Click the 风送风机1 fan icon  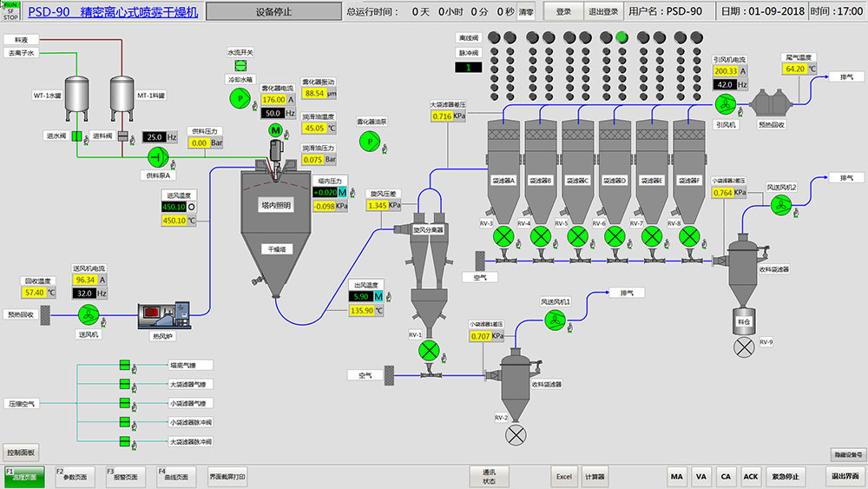554,320
